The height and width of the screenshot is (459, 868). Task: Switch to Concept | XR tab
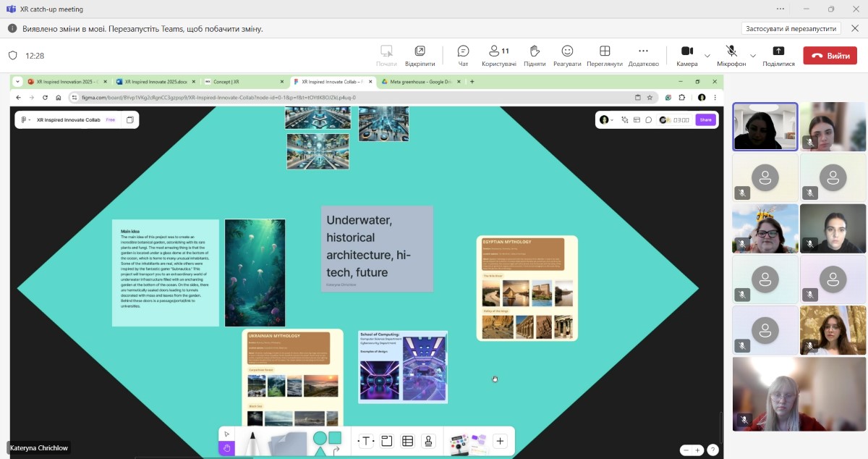[x=242, y=82]
